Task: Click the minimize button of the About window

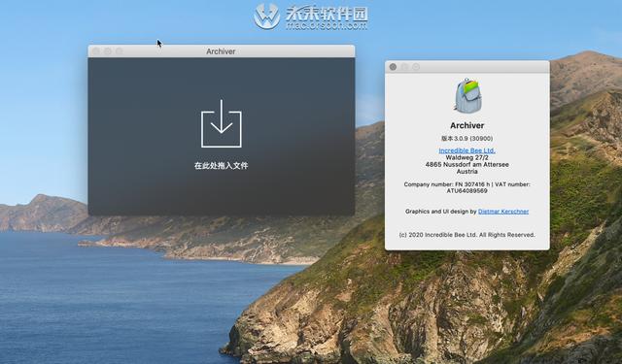Action: [404, 67]
